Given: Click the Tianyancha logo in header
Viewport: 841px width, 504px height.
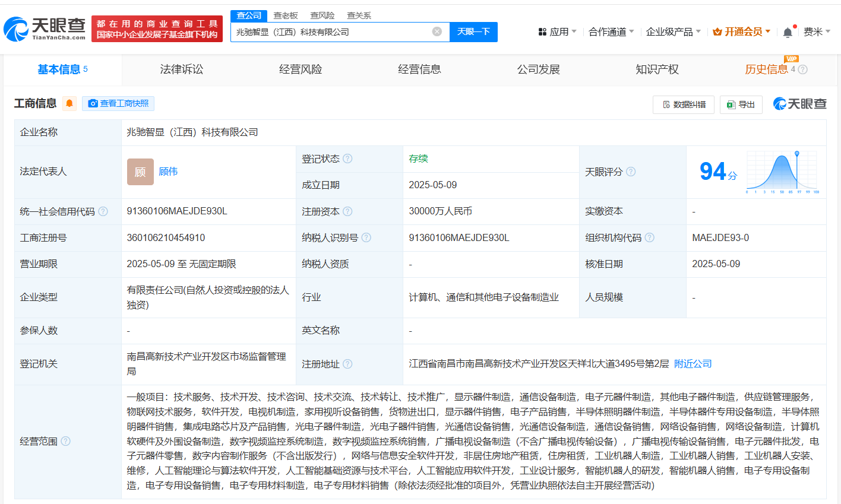Looking at the screenshot, I should [45, 28].
